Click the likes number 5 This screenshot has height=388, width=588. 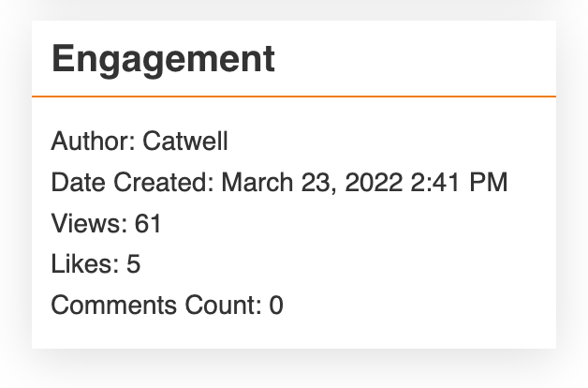[134, 263]
